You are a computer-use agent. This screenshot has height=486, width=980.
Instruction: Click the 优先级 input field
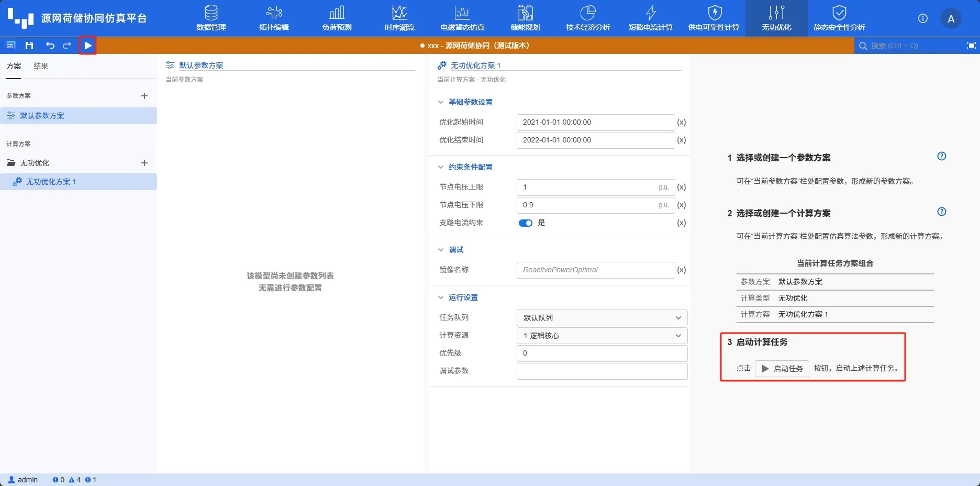(602, 354)
